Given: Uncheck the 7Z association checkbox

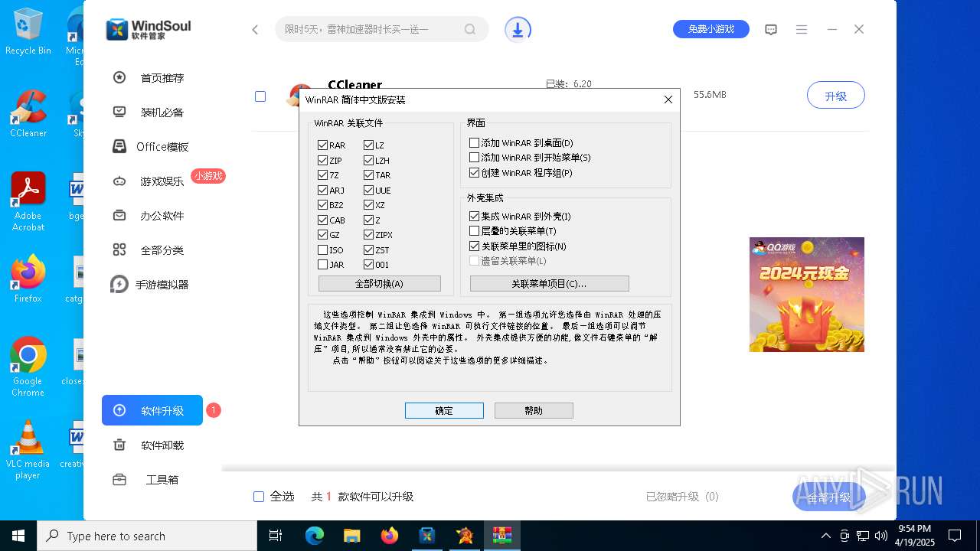Looking at the screenshot, I should 323,175.
